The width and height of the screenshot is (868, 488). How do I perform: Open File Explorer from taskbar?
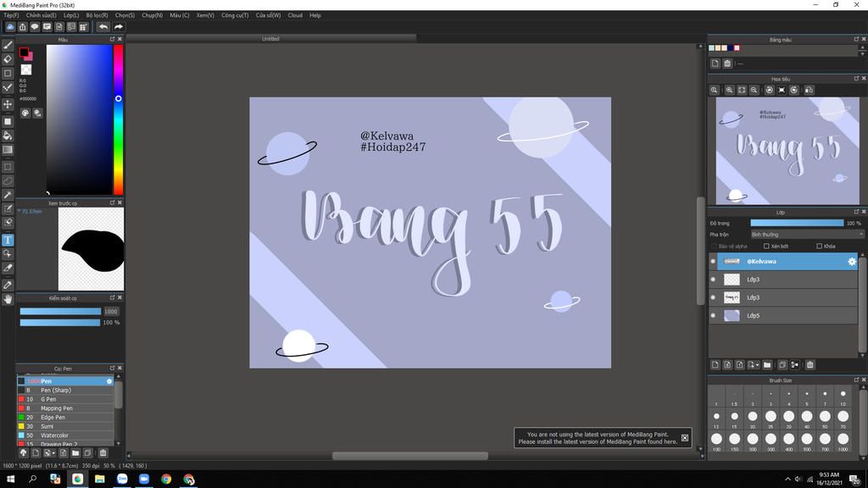point(100,480)
